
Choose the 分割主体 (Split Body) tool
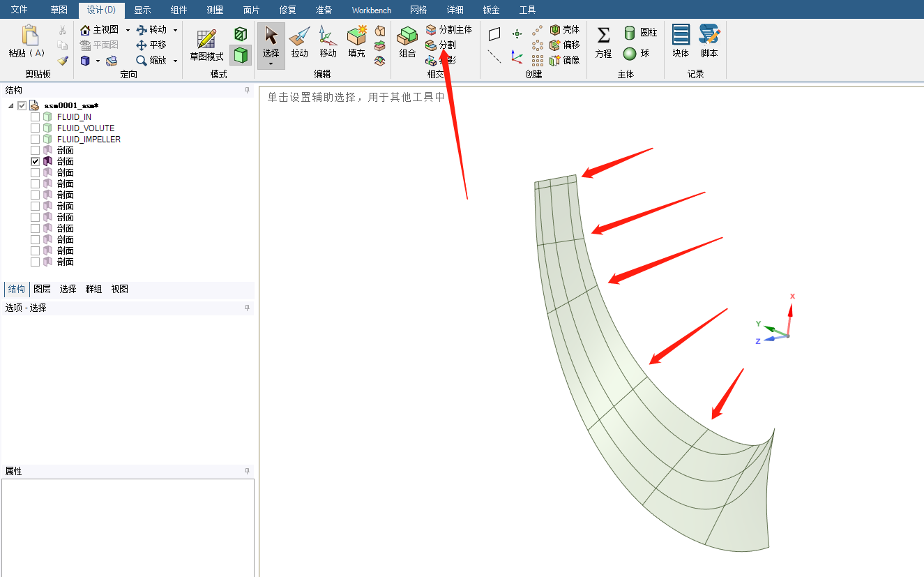pyautogui.click(x=448, y=29)
